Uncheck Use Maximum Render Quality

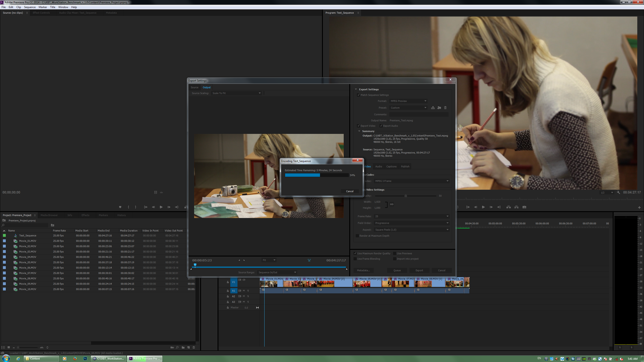(x=355, y=253)
